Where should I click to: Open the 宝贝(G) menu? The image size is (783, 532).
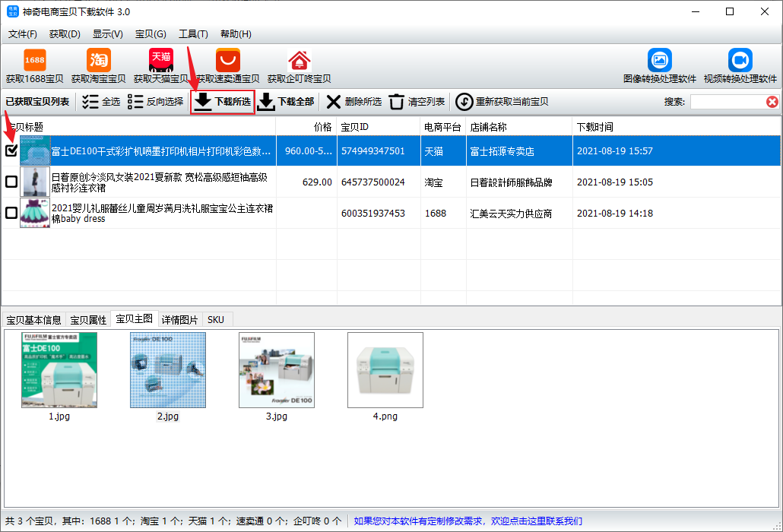click(151, 34)
